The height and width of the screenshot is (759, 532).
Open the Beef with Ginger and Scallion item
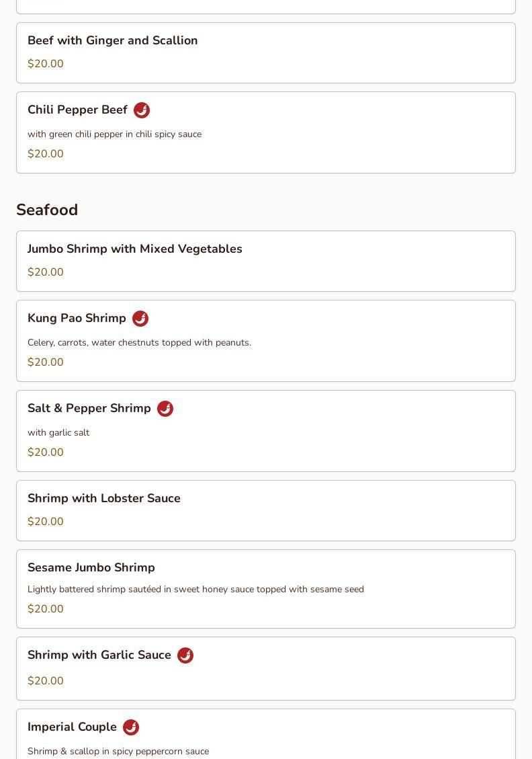click(266, 52)
